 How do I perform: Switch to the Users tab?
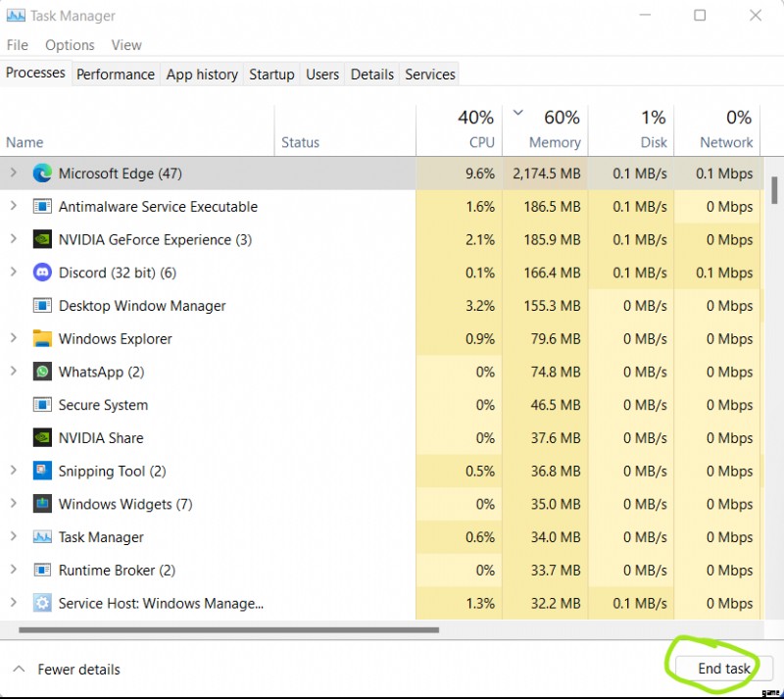(322, 75)
